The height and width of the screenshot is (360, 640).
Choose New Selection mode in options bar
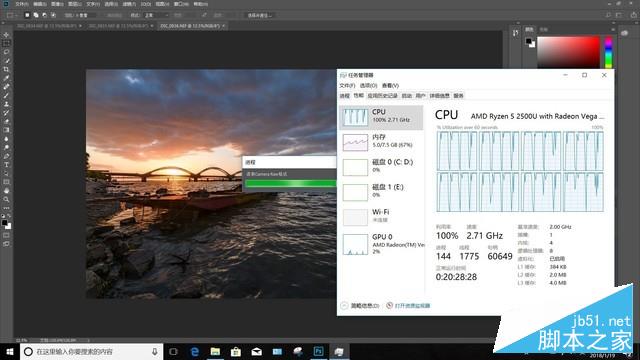[x=27, y=15]
